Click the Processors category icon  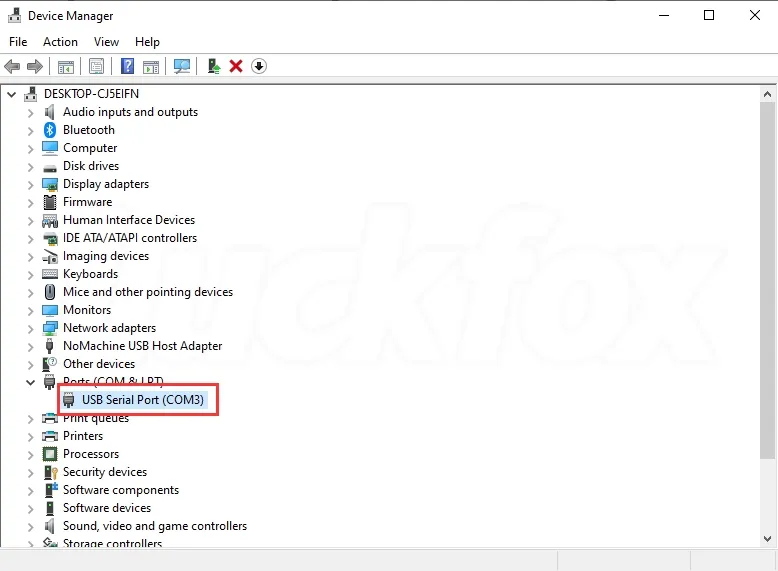pos(50,454)
